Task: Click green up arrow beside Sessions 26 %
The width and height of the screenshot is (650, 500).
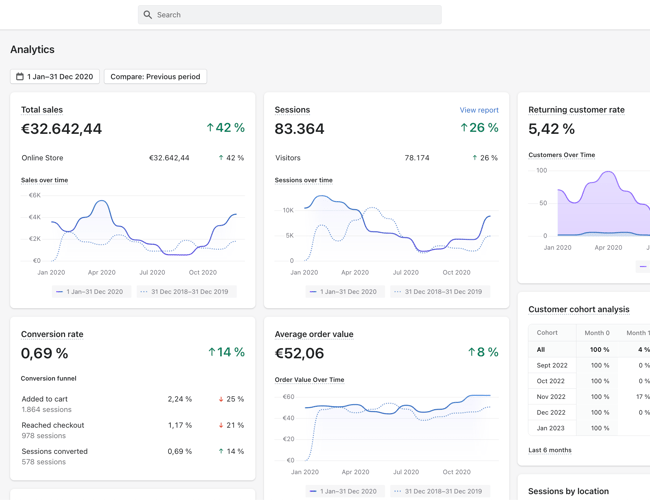Action: [464, 128]
